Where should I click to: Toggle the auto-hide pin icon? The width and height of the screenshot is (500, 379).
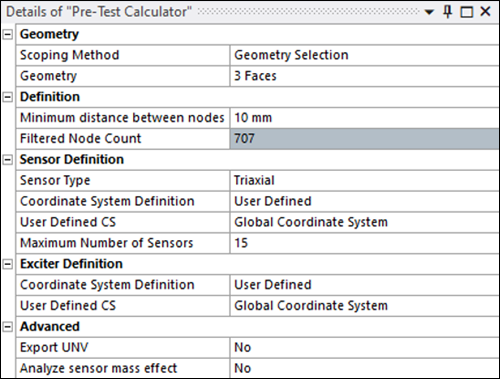click(448, 12)
